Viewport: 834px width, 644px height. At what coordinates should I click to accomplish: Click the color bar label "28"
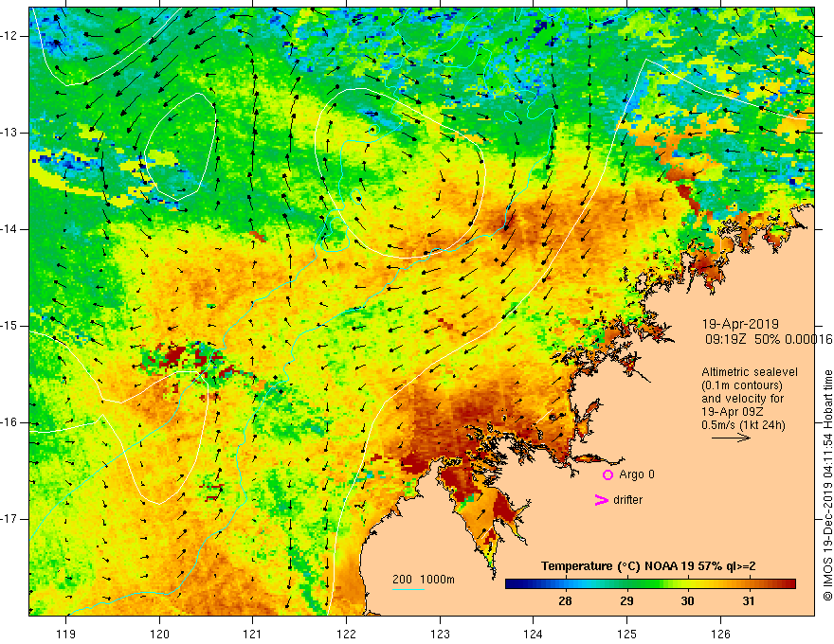click(566, 601)
